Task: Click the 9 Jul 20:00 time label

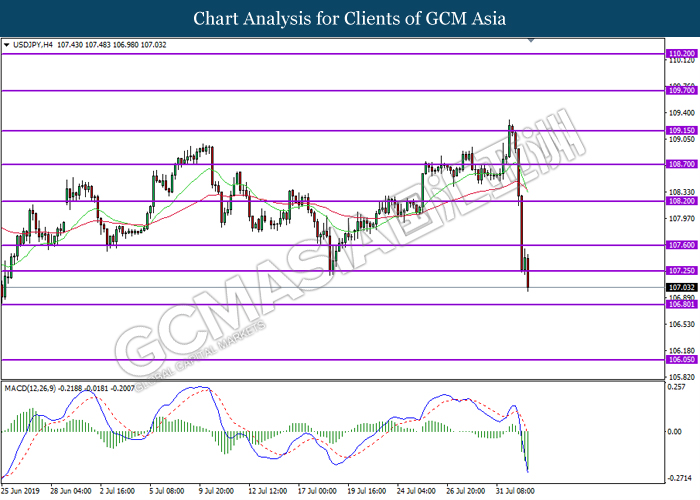Action: click(x=217, y=491)
